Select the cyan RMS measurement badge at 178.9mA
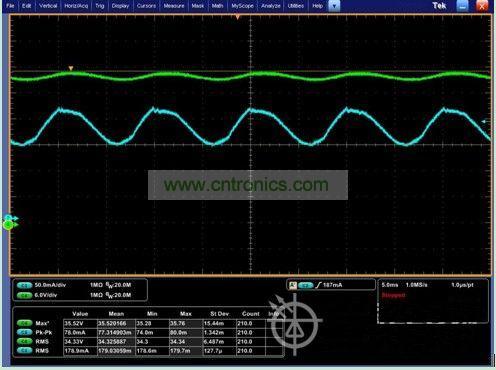Viewport: 496px width, 370px height. click(24, 351)
